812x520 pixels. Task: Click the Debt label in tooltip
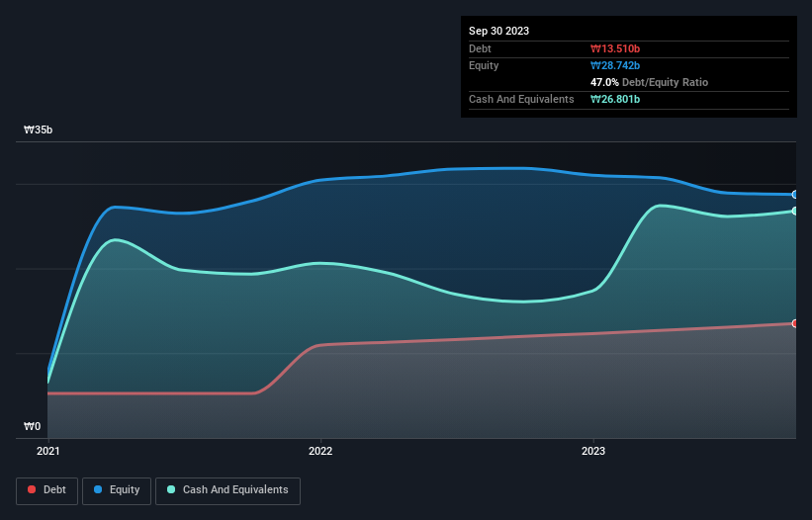pyautogui.click(x=480, y=48)
